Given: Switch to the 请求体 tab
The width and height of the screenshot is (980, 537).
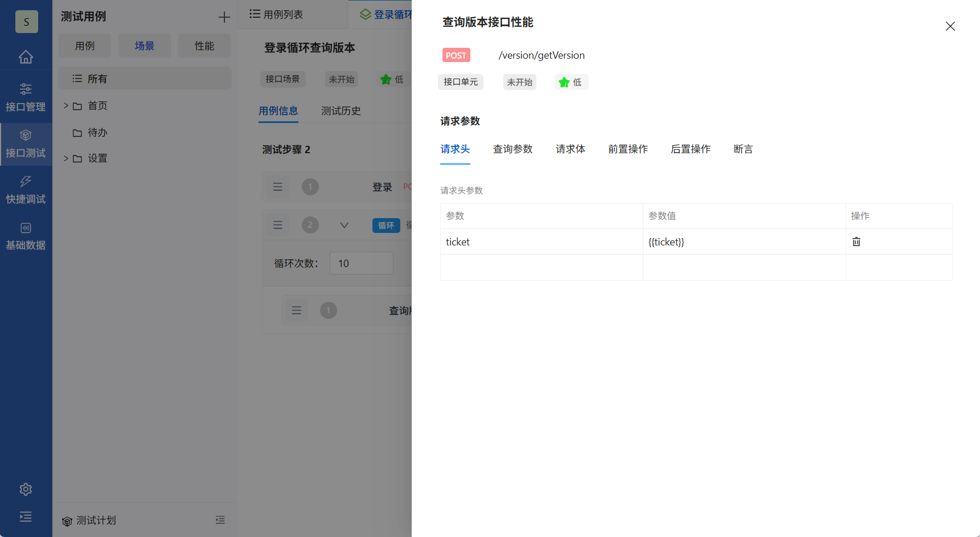Looking at the screenshot, I should coord(570,149).
